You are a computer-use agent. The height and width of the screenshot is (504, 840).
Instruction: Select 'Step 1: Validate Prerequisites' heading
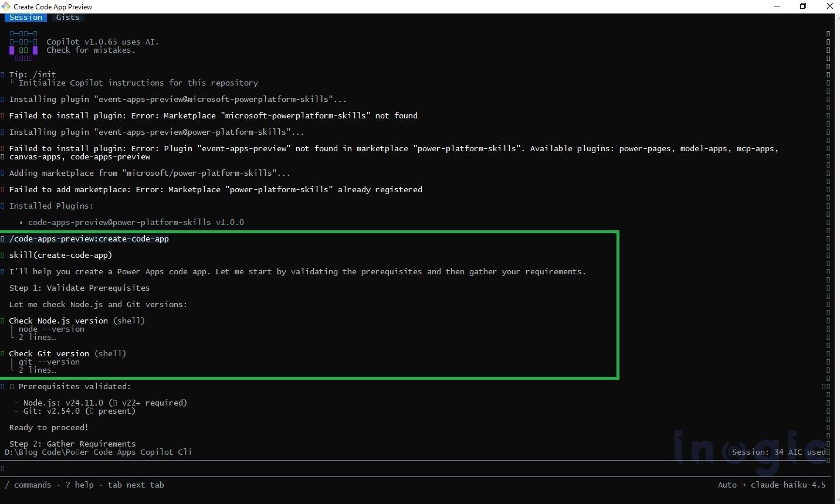(x=79, y=288)
